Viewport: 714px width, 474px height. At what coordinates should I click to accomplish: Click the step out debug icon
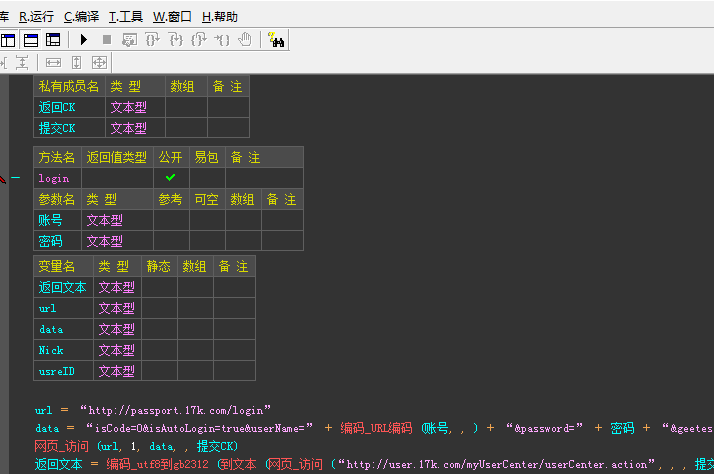199,40
